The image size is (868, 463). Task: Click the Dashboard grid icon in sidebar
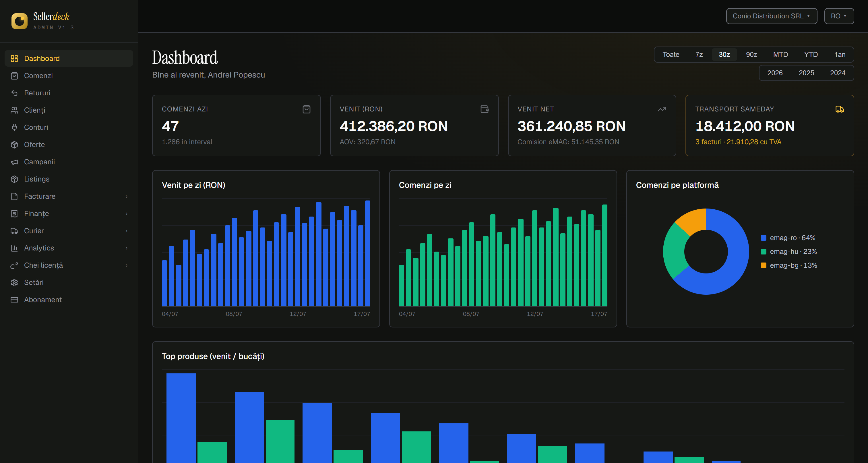click(x=14, y=59)
